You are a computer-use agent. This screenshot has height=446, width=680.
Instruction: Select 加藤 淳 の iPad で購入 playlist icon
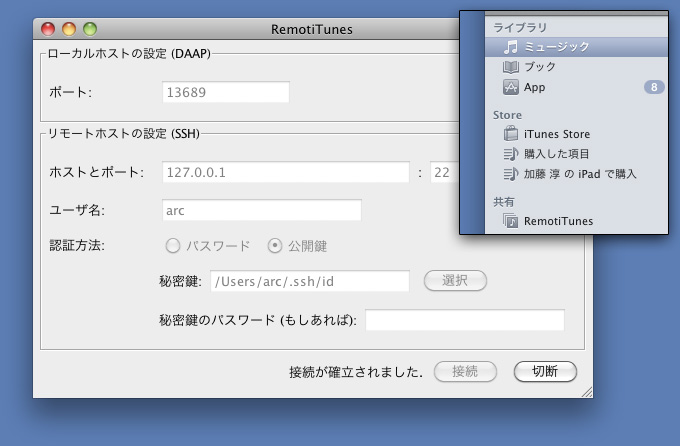pos(511,174)
